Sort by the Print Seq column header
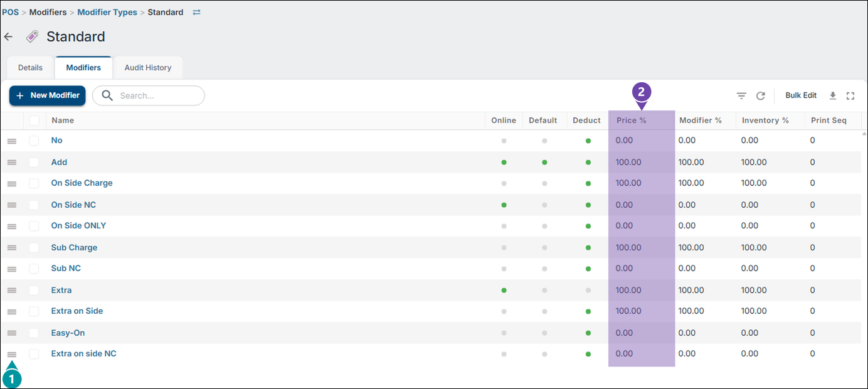Screen dimensions: 868x389 (828, 120)
